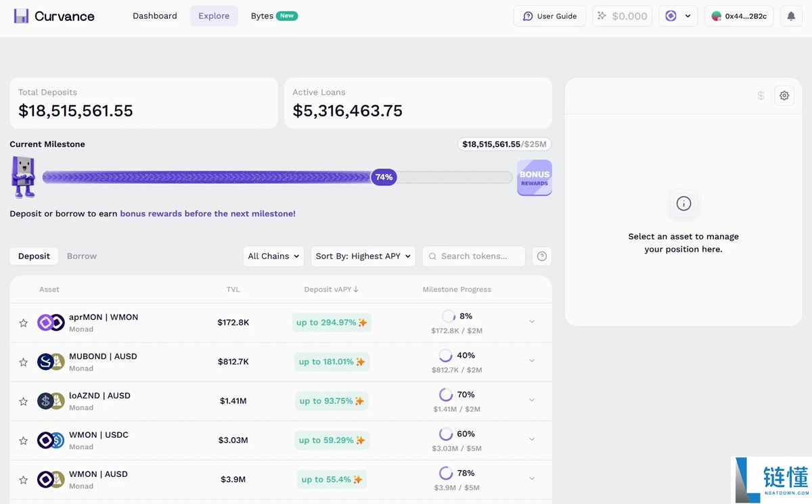
Task: Click the BONUS REWARDS badge
Action: 534,178
